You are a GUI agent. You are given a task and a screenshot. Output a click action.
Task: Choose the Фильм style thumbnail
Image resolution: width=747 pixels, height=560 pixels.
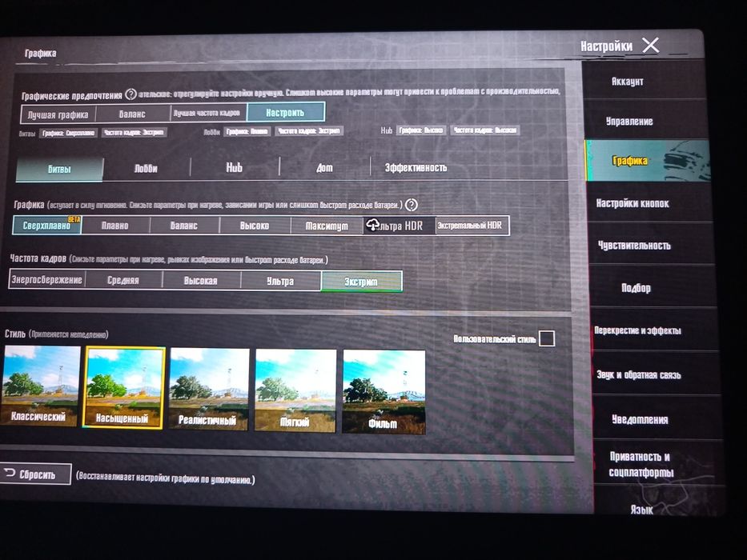pyautogui.click(x=384, y=392)
